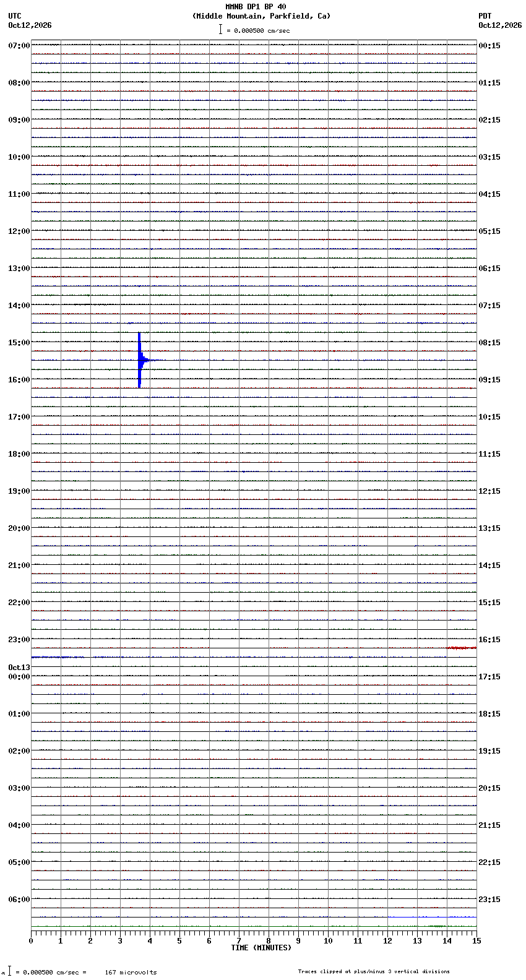Viewport: 526px width, 980px height.
Task: Click the 08:15 PDT time label
Action: 489,343
